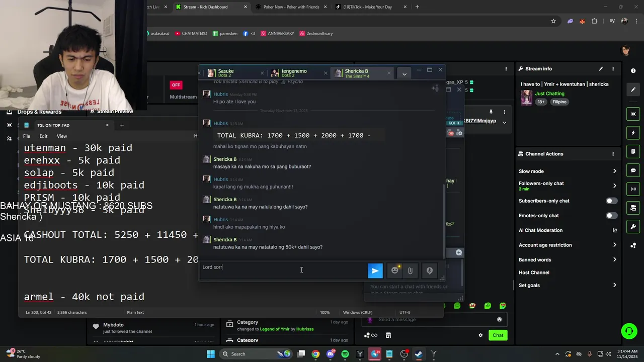Show hidden system tray icons
The height and width of the screenshot is (362, 644).
pos(557,354)
